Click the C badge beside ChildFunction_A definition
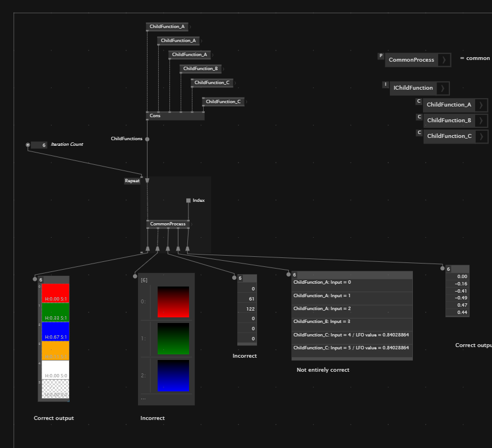This screenshot has width=492, height=448. tap(419, 101)
